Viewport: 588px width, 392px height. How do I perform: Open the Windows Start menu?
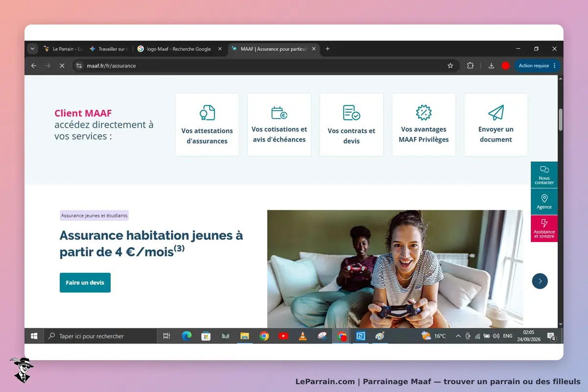[x=34, y=336]
